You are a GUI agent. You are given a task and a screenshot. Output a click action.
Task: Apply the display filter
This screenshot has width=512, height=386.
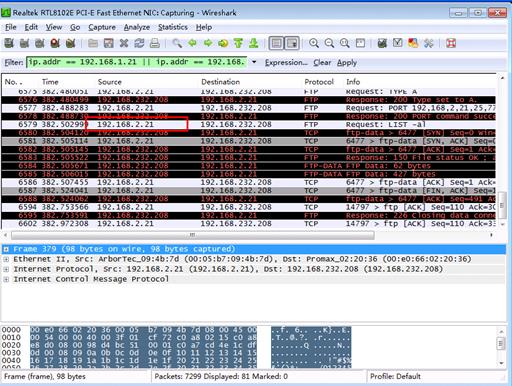[x=347, y=62]
